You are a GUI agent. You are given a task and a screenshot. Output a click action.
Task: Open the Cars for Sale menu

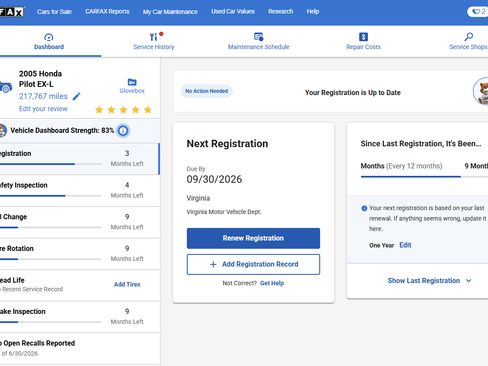coord(54,12)
